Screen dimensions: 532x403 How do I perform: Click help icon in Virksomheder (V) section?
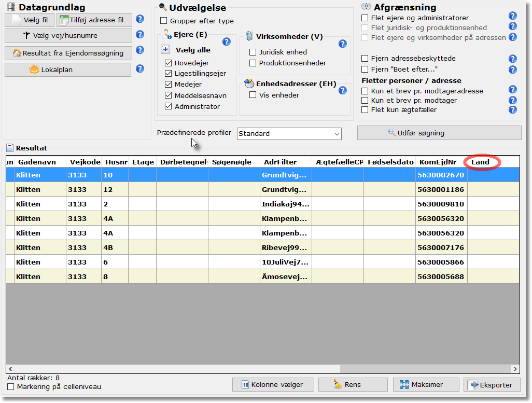343,44
